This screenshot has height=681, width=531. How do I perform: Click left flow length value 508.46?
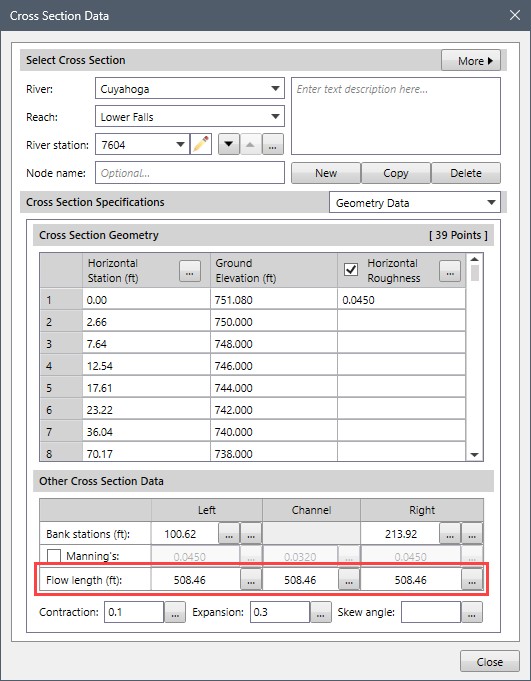point(195,580)
